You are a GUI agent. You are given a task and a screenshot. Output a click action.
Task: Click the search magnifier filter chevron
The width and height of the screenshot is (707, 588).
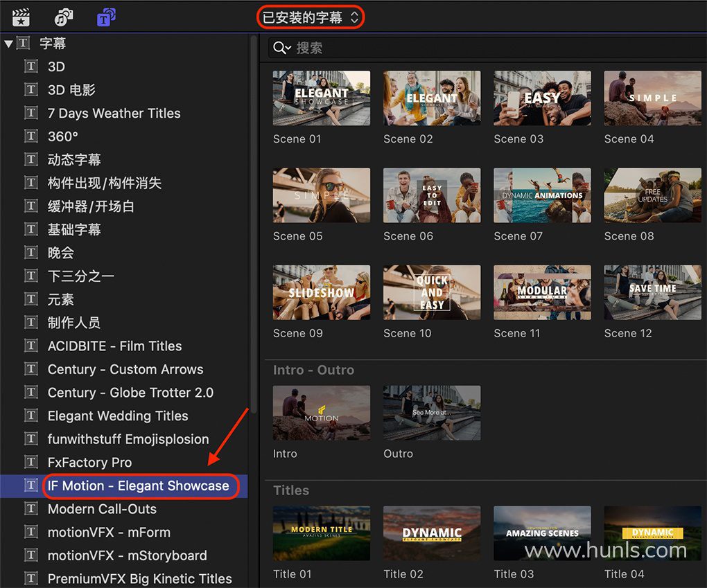[282, 48]
